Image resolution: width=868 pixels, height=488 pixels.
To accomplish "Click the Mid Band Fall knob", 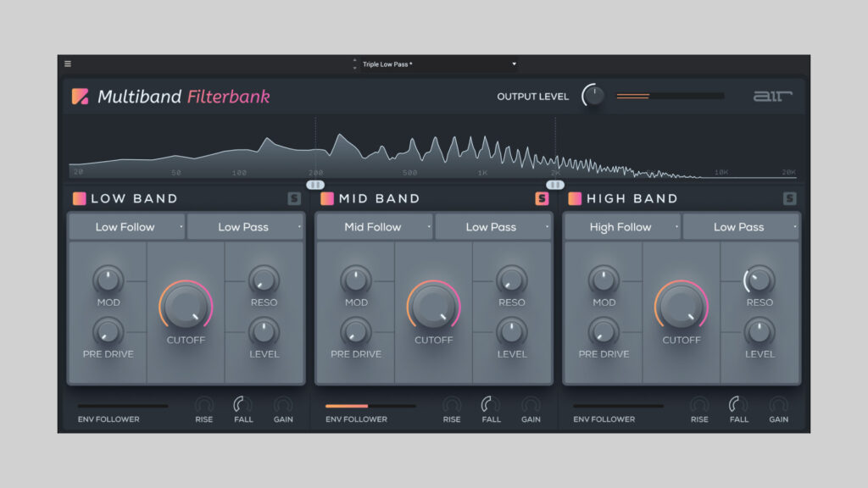I will [491, 405].
